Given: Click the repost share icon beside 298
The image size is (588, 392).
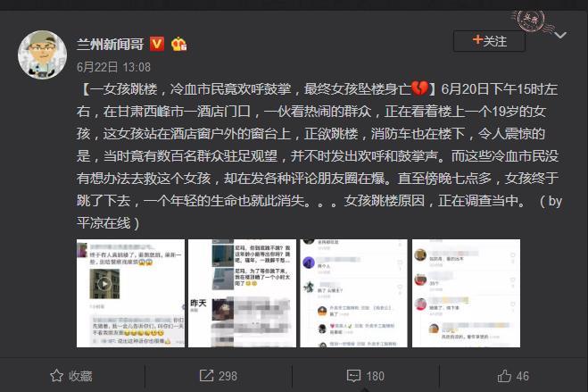Looking at the screenshot, I should tap(206, 376).
